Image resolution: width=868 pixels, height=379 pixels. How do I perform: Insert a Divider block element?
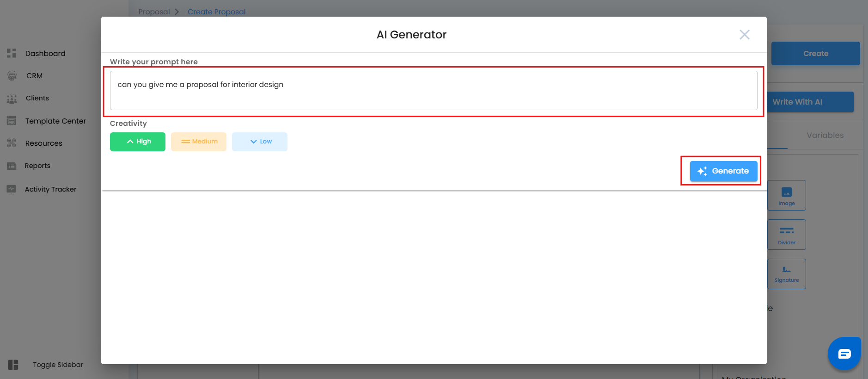[786, 235]
